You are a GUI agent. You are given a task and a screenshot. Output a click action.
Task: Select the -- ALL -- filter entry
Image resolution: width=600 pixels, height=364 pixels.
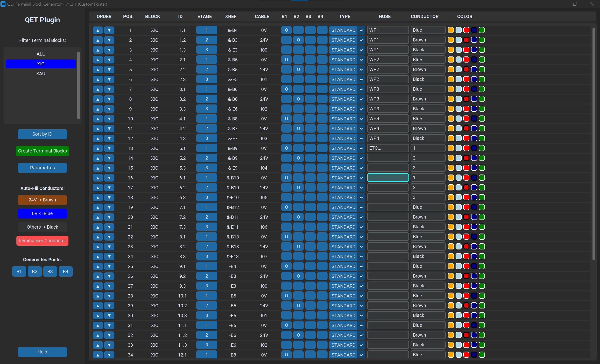tap(41, 54)
